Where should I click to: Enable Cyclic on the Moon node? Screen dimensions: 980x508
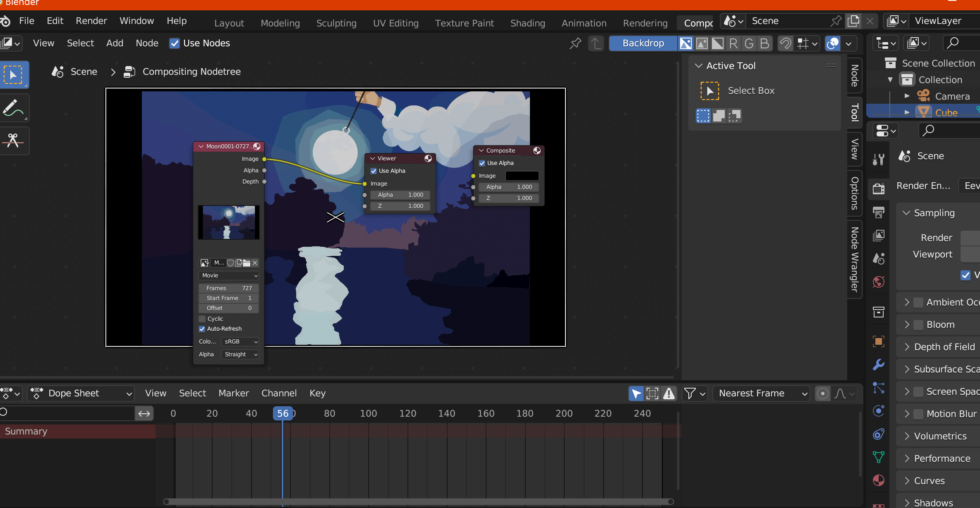(202, 319)
